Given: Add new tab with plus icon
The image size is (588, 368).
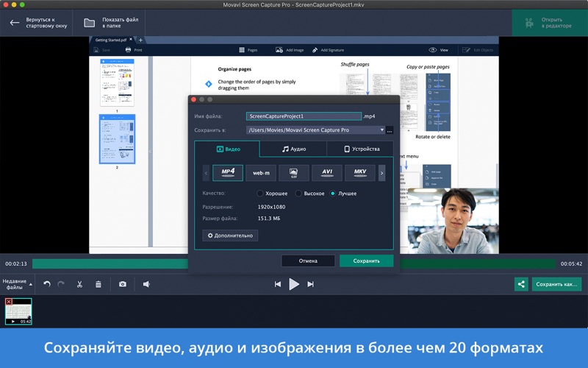Looking at the screenshot, I should 140,40.
